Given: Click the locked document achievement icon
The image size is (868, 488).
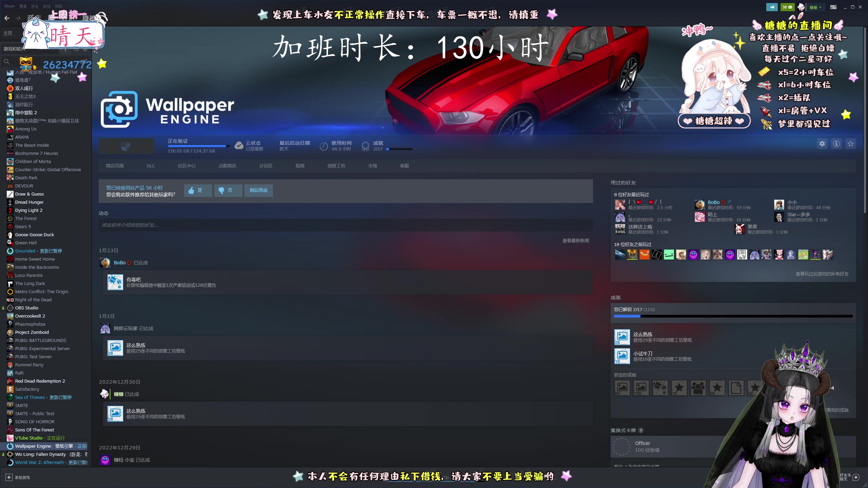Looking at the screenshot, I should 736,388.
